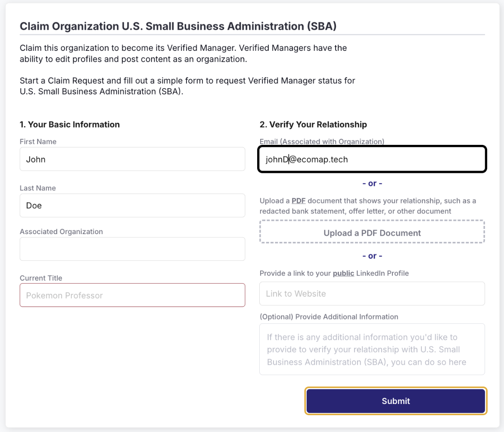Focus the empty Associated Organization field
Screen dimensions: 504x432
click(x=132, y=249)
